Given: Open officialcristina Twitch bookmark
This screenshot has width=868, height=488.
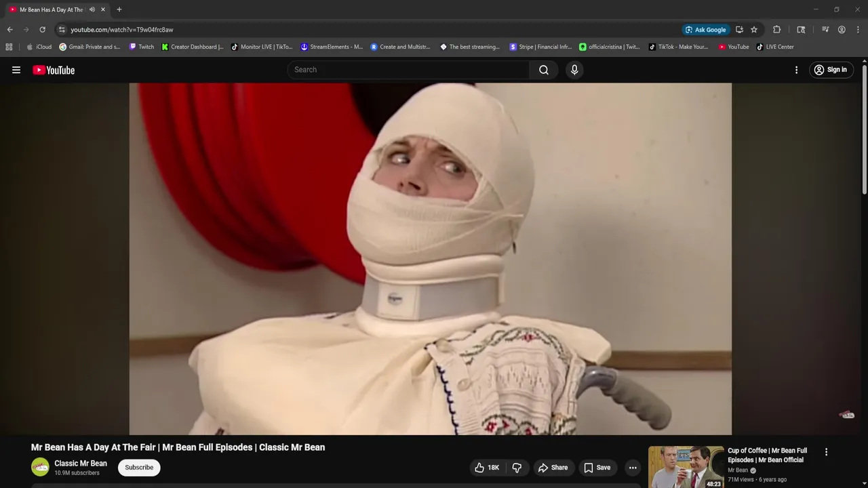Looking at the screenshot, I should 610,47.
